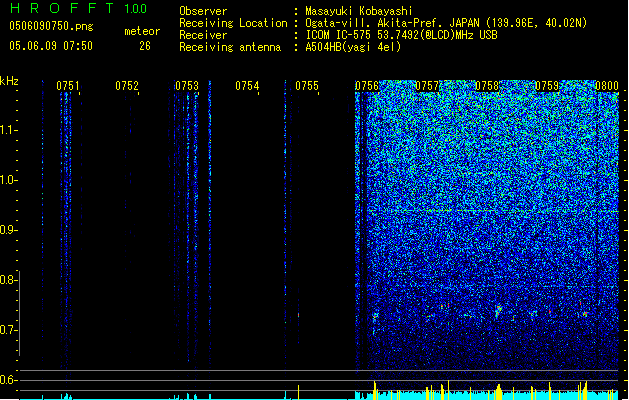The width and height of the screenshot is (629, 400).
Task: Click the meteor label
Action: pos(142,31)
